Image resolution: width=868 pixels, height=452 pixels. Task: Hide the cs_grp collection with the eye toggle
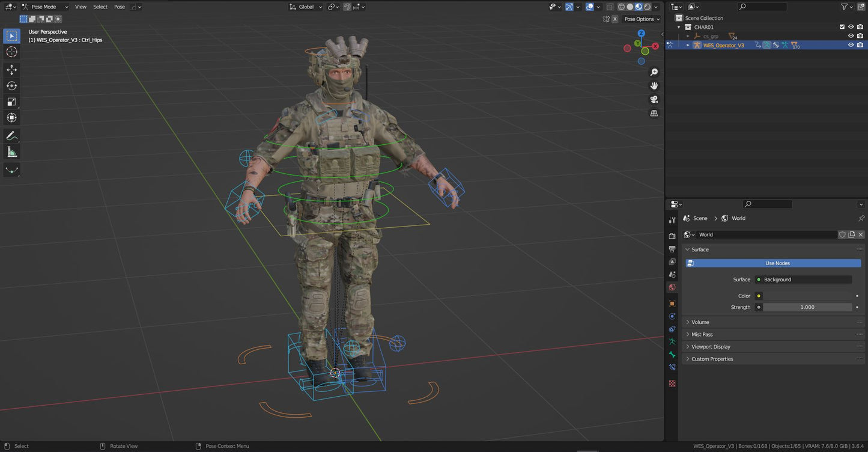tap(851, 36)
